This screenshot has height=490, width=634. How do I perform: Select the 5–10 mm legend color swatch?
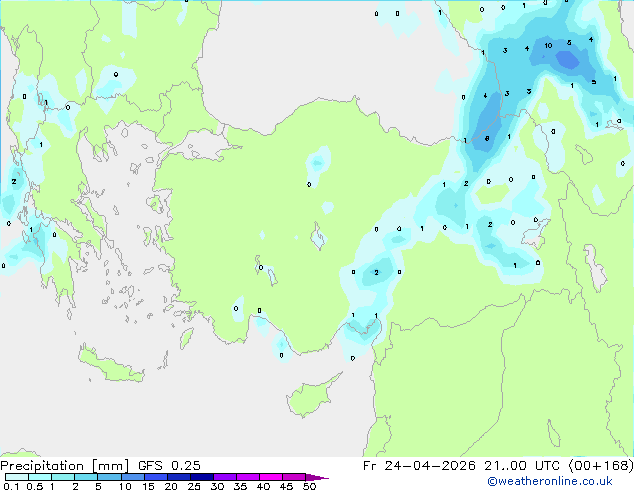coord(109,477)
